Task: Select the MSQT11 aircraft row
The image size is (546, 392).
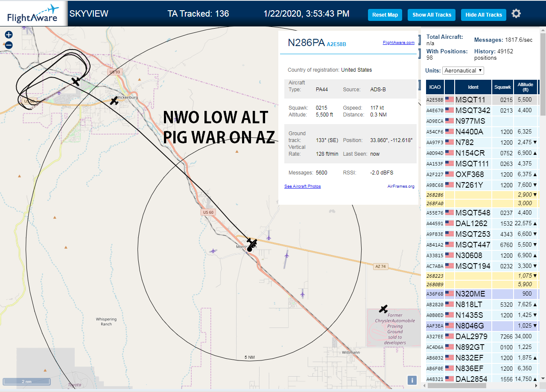Action: (x=482, y=100)
